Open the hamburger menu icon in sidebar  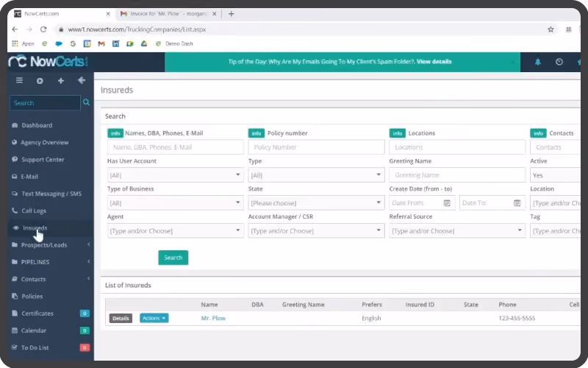tap(20, 80)
